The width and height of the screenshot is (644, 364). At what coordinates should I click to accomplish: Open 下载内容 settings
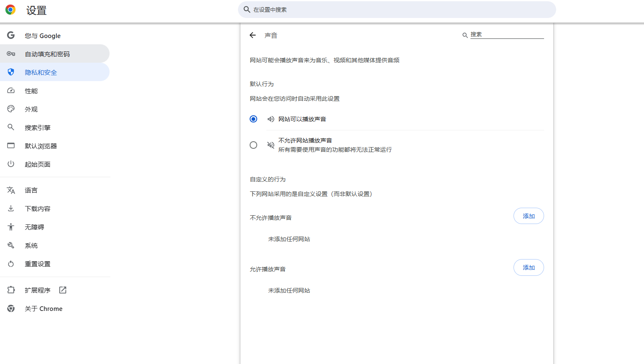(x=55, y=209)
